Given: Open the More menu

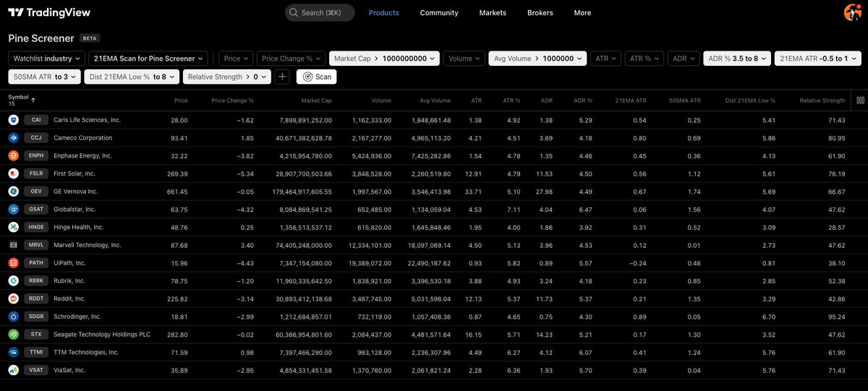Looking at the screenshot, I should click(582, 12).
